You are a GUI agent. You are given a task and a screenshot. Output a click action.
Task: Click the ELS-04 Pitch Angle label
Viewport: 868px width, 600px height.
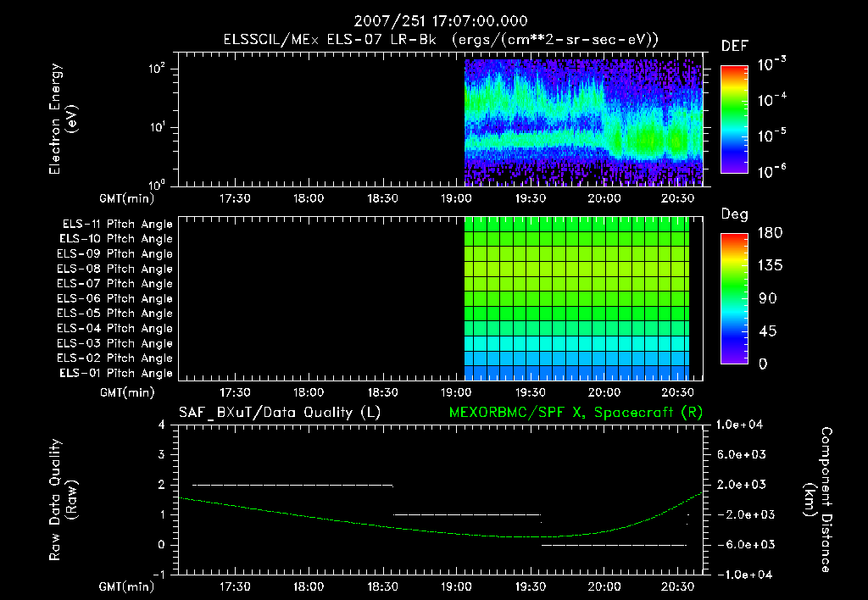(114, 329)
